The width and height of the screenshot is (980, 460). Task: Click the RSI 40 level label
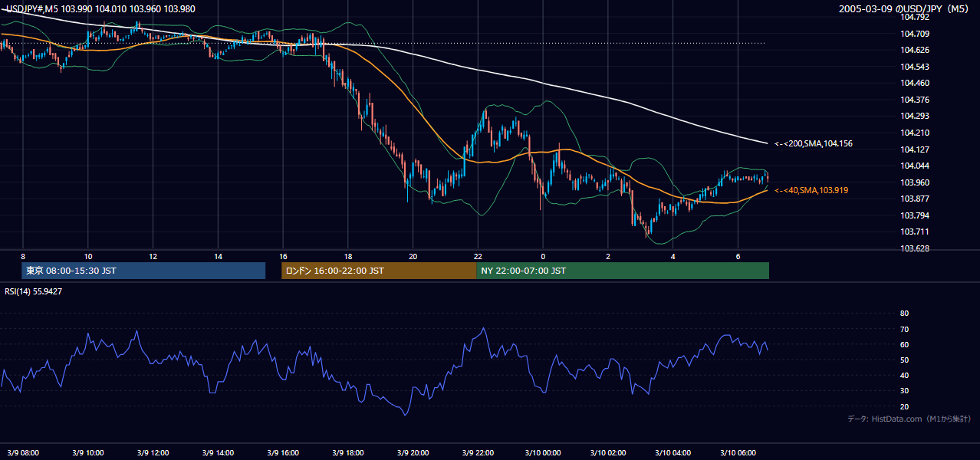(x=904, y=376)
